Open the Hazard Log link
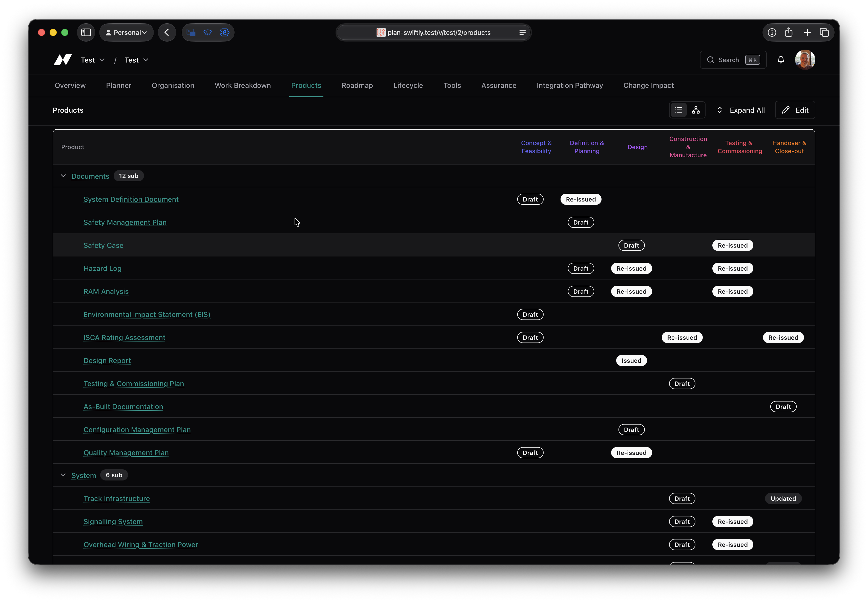This screenshot has height=602, width=868. click(x=102, y=268)
